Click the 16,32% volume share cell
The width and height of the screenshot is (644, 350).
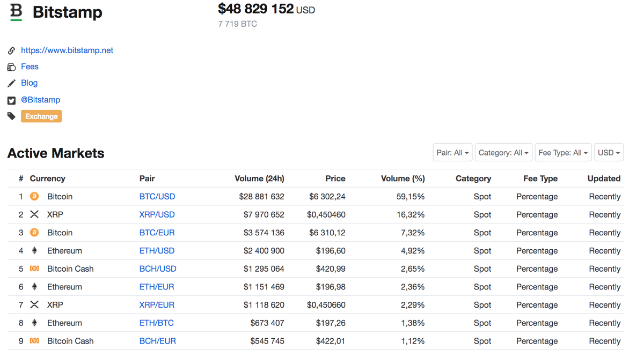pos(411,214)
